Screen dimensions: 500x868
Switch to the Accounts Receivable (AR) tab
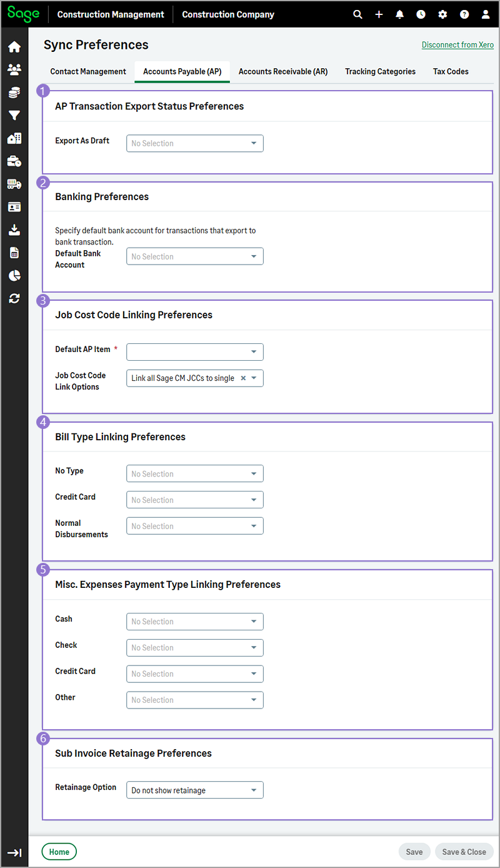coord(282,71)
